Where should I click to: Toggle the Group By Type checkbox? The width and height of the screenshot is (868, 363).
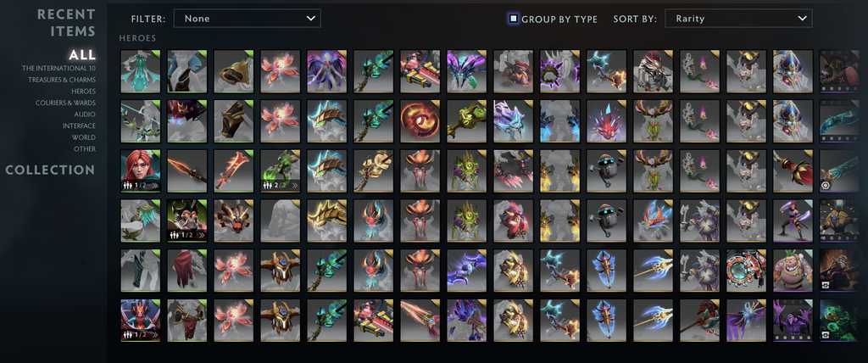(514, 19)
